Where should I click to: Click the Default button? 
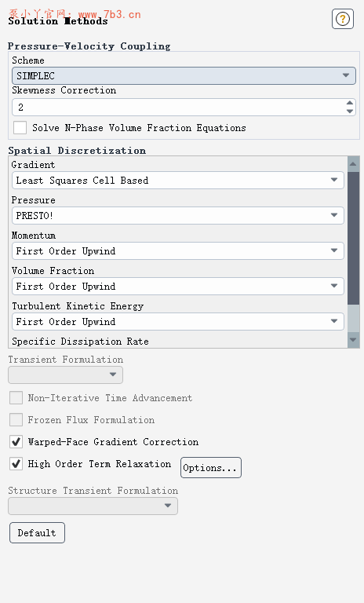(37, 532)
